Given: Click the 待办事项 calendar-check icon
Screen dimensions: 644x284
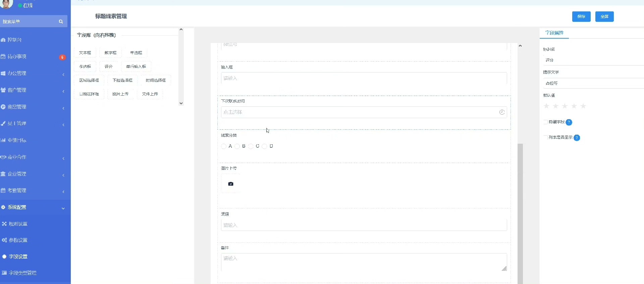Looking at the screenshot, I should click(x=3, y=56).
